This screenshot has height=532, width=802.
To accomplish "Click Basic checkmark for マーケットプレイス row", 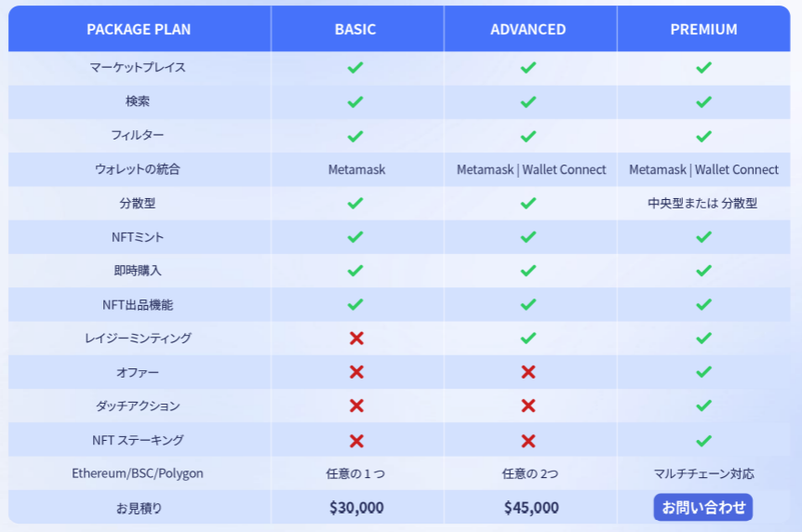I will pyautogui.click(x=355, y=68).
